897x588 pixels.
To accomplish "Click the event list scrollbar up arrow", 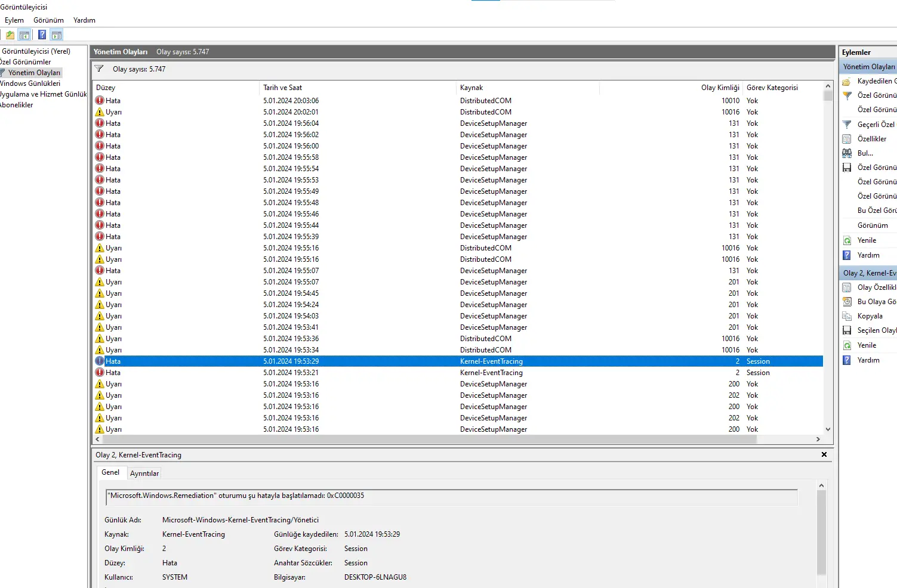I will pyautogui.click(x=828, y=86).
